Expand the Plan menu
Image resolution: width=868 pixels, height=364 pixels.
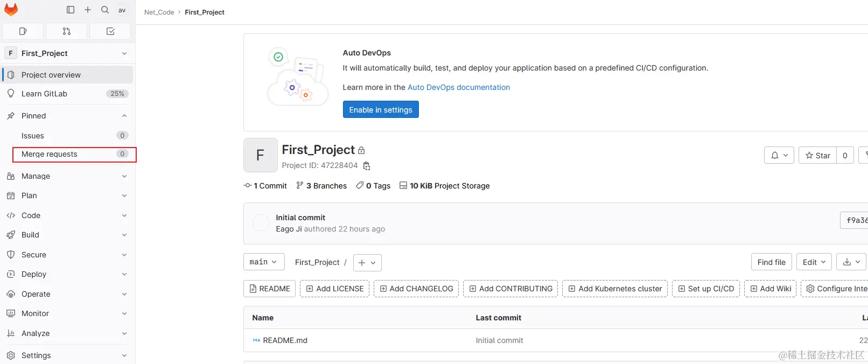pyautogui.click(x=68, y=195)
